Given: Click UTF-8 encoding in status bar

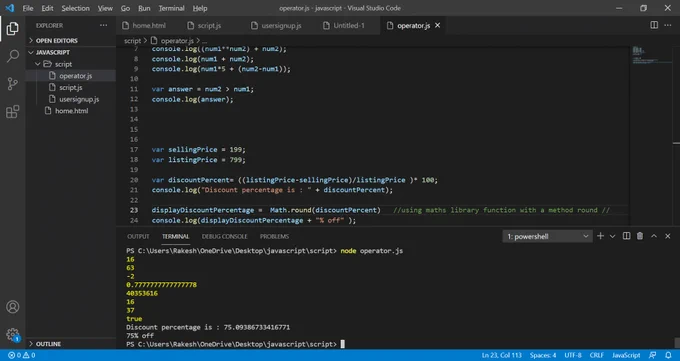Looking at the screenshot, I should point(572,355).
